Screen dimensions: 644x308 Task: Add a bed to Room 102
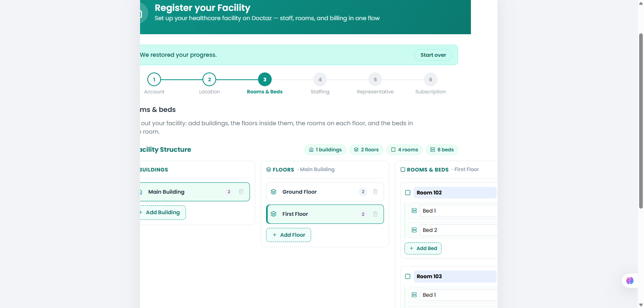(423, 248)
